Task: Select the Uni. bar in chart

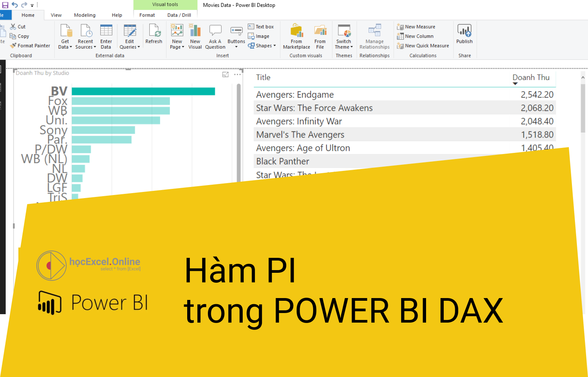Action: click(x=116, y=120)
